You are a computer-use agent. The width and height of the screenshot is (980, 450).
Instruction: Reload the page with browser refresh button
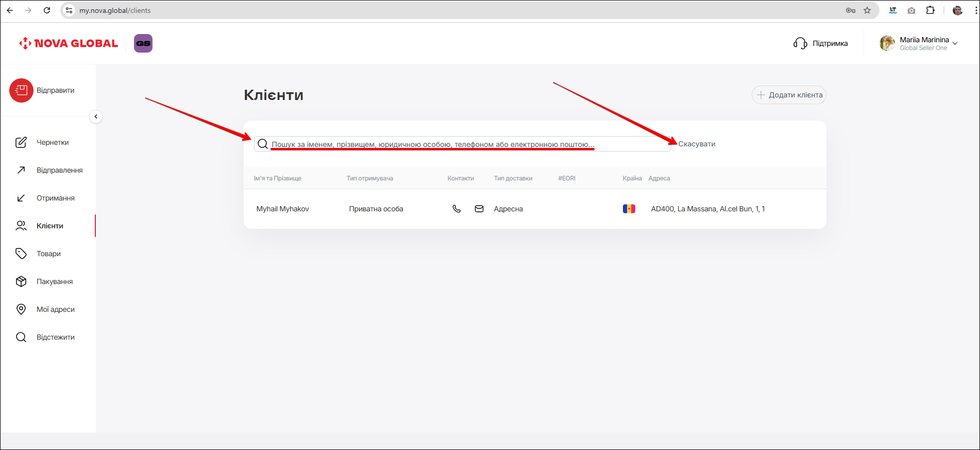(x=47, y=10)
